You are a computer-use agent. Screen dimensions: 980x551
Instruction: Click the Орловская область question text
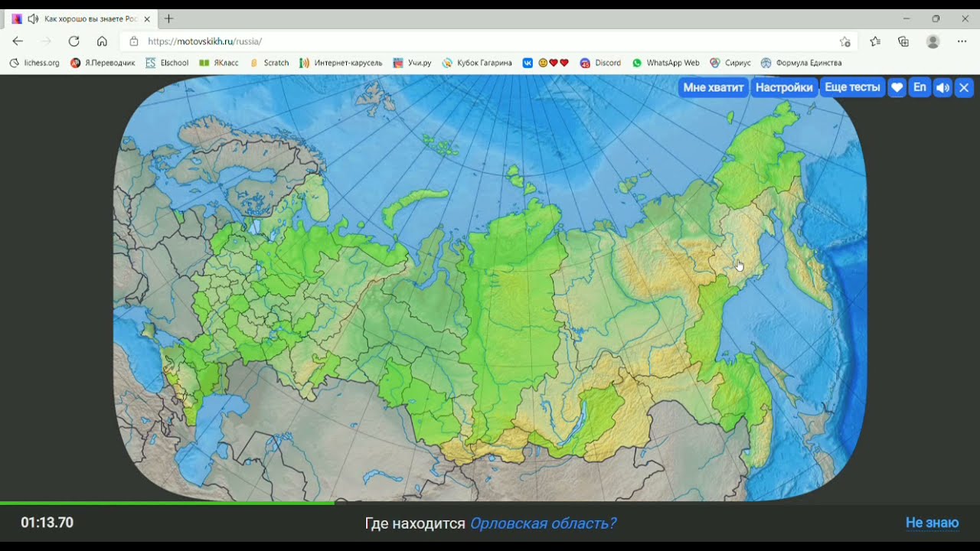[x=543, y=523]
